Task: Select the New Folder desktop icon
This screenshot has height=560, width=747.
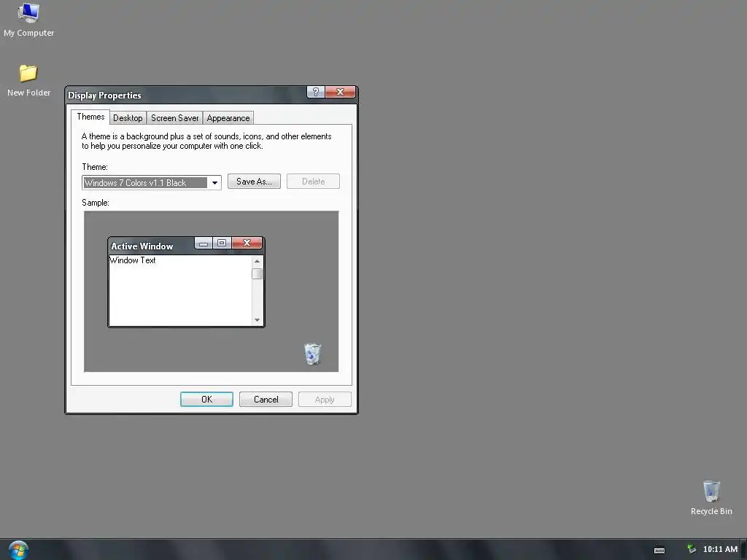Action: pyautogui.click(x=28, y=80)
